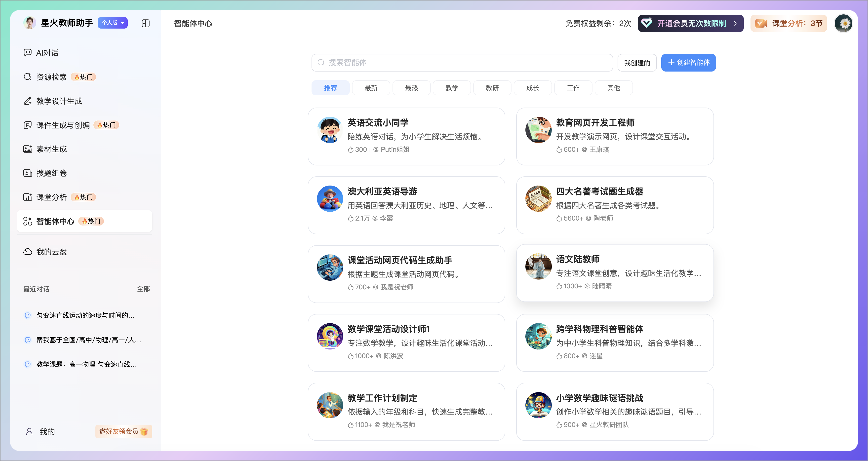The width and height of the screenshot is (868, 461).
Task: Click the 教学设计生成 pencil icon
Action: click(x=28, y=101)
